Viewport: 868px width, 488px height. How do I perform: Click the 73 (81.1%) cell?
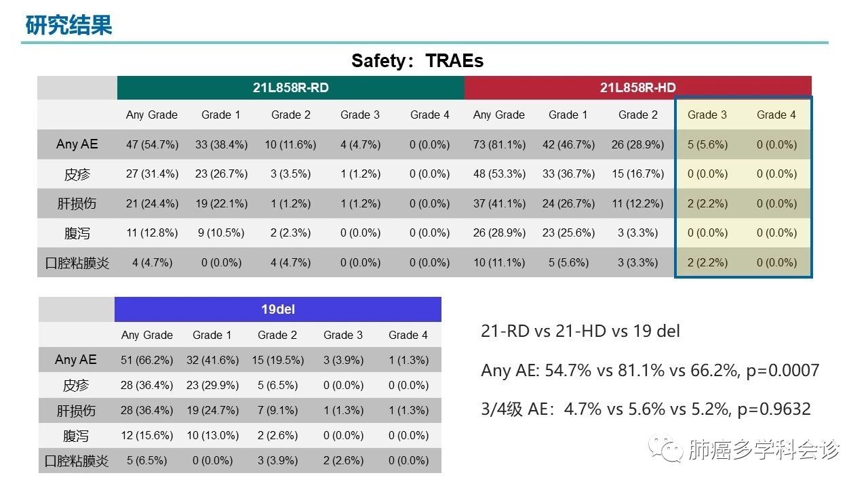(x=499, y=144)
